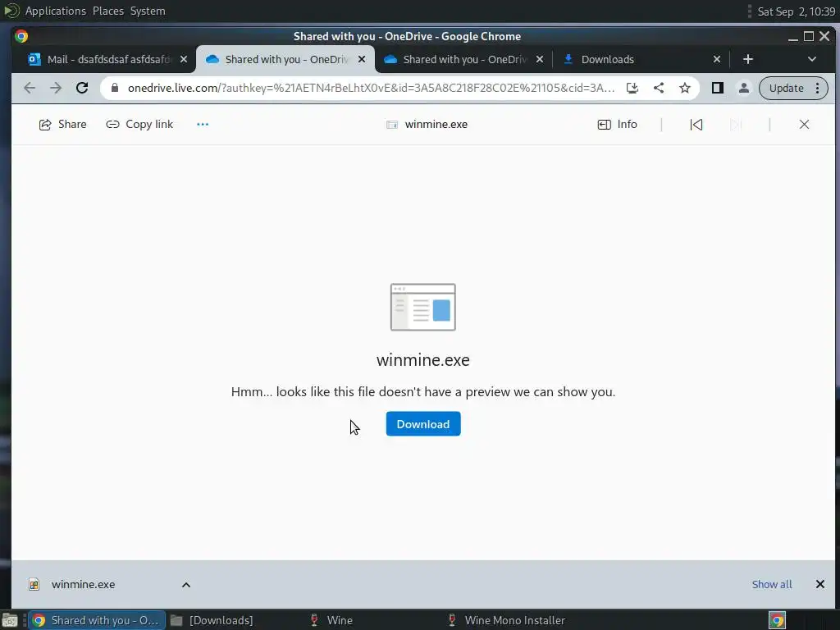Open the Places menu

click(x=108, y=11)
